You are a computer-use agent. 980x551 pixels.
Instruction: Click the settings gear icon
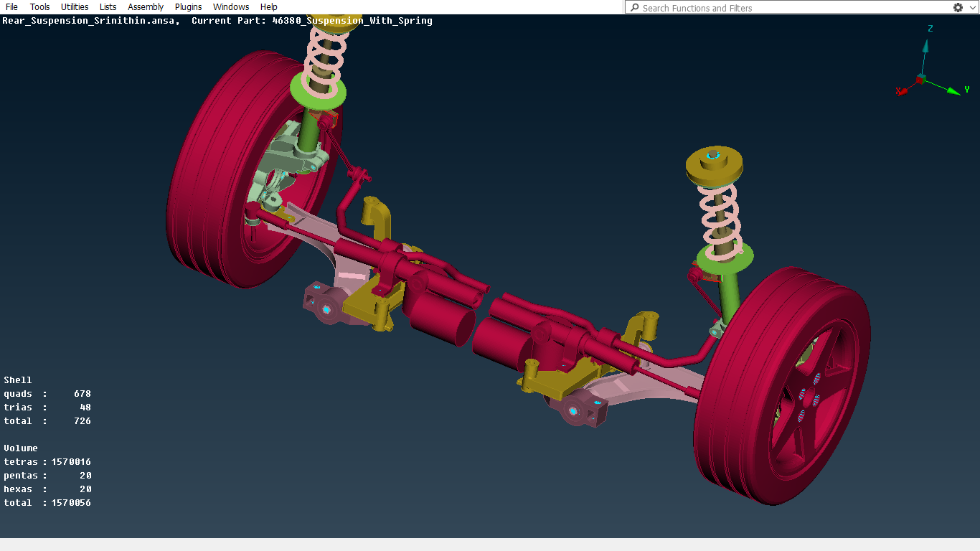coord(958,7)
